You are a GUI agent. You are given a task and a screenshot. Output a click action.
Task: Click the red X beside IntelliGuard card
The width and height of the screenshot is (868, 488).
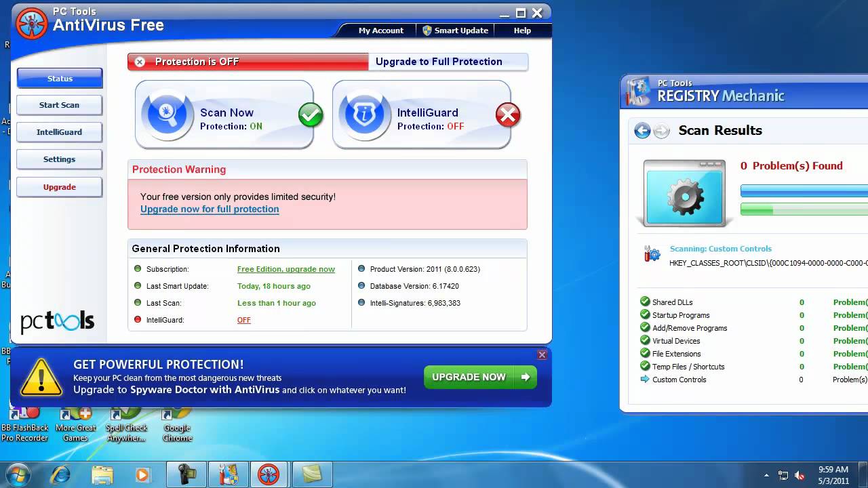click(508, 115)
